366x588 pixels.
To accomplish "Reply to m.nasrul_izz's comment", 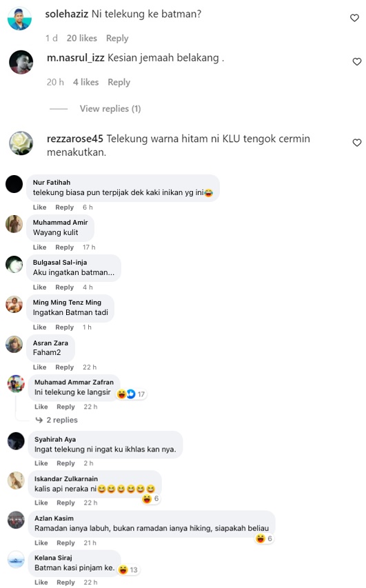I will pyautogui.click(x=119, y=82).
